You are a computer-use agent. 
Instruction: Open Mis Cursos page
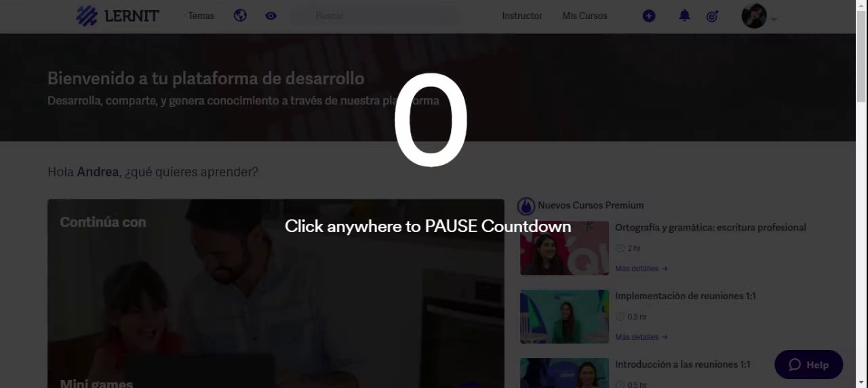click(585, 16)
